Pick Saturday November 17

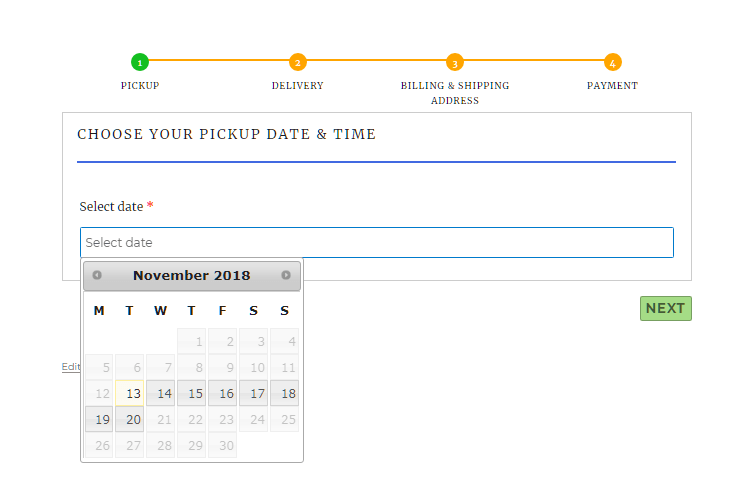click(x=254, y=394)
